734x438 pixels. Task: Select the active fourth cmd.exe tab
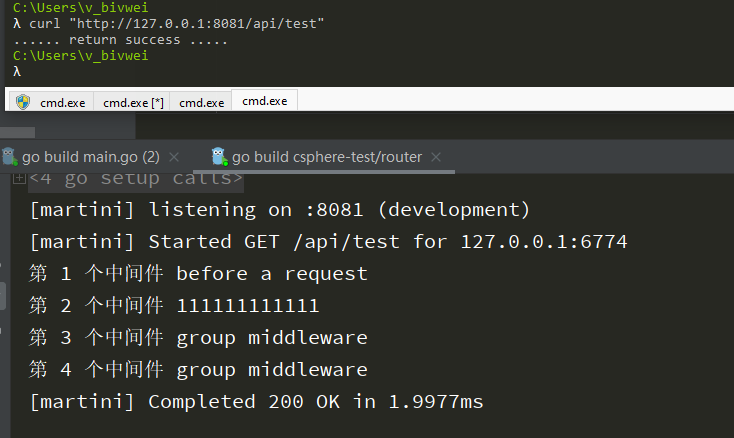tap(264, 101)
